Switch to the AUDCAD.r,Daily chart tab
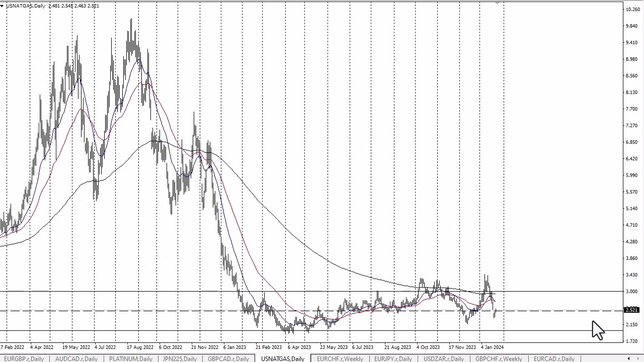Screen dimensions: 644x362 (x=76, y=358)
